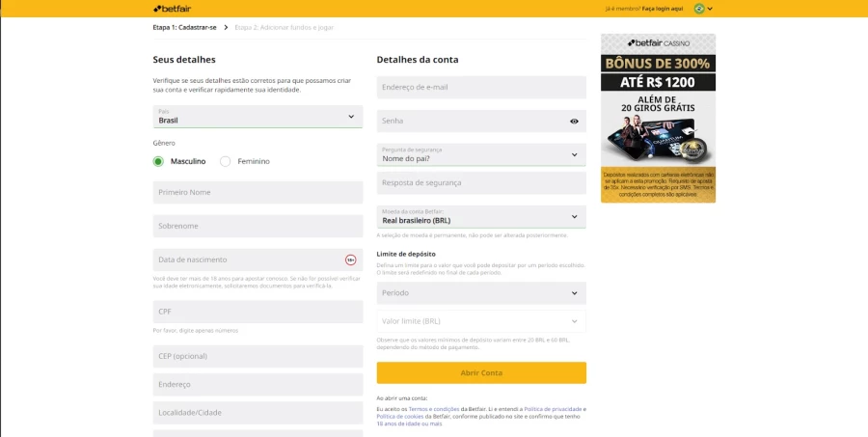This screenshot has width=868, height=437.
Task: Click the Abrir Conta button
Action: (481, 372)
